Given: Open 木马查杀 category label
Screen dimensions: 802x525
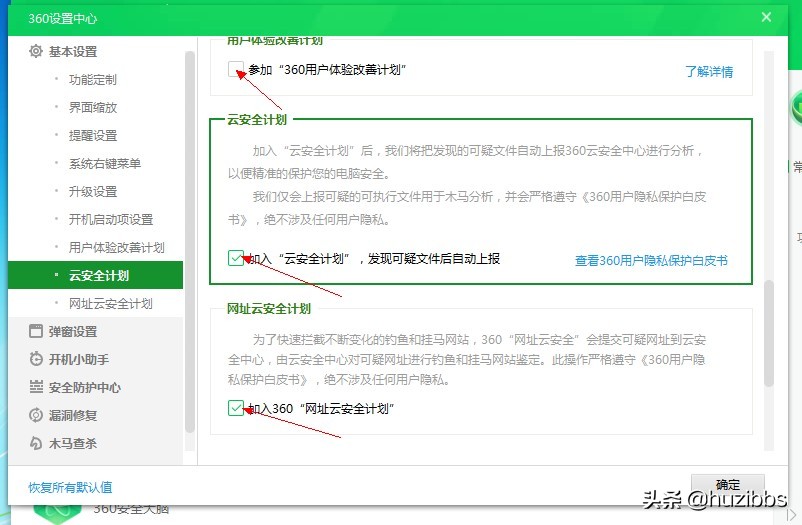Looking at the screenshot, I should (73, 444).
